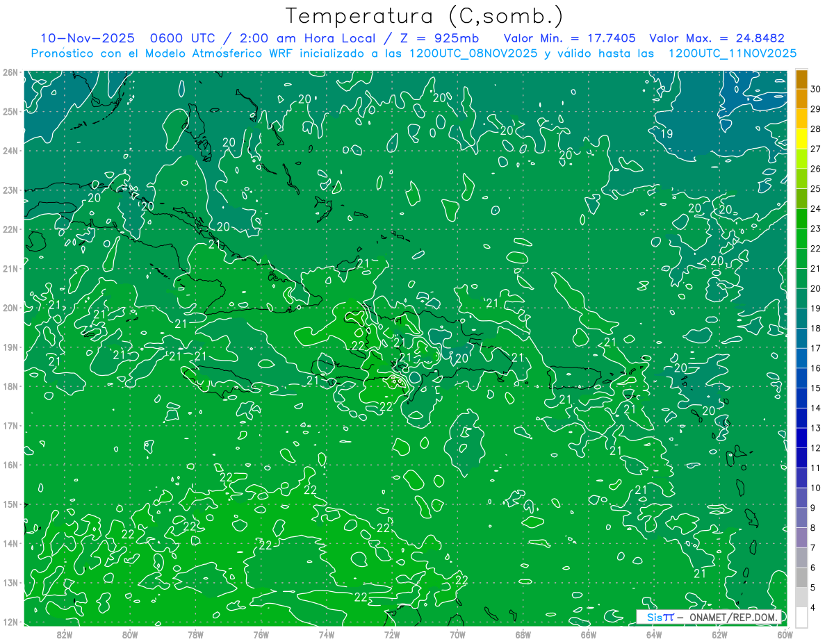Click the "76W" longitude label
Screen dimensions: 834x644
pos(261,634)
